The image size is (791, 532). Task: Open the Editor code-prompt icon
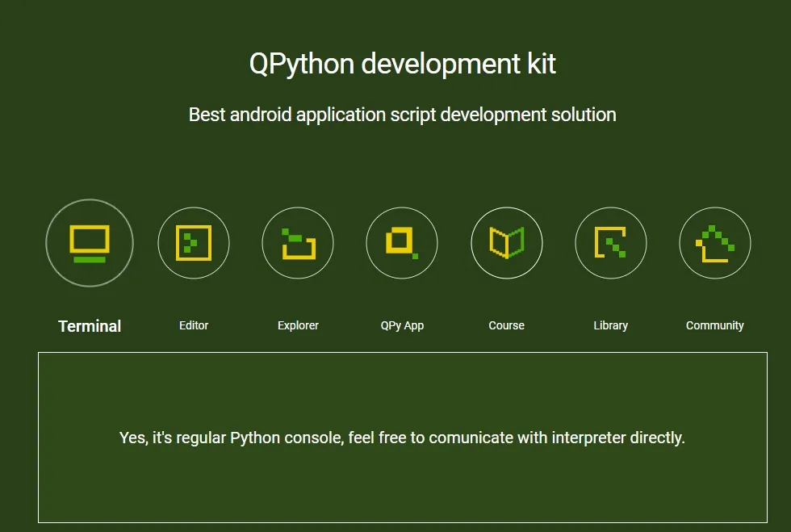click(x=194, y=243)
